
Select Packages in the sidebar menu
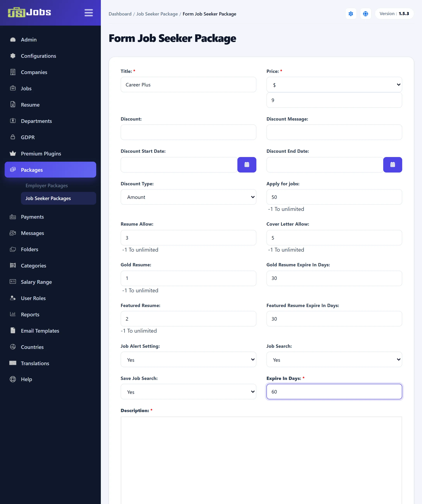pyautogui.click(x=50, y=170)
